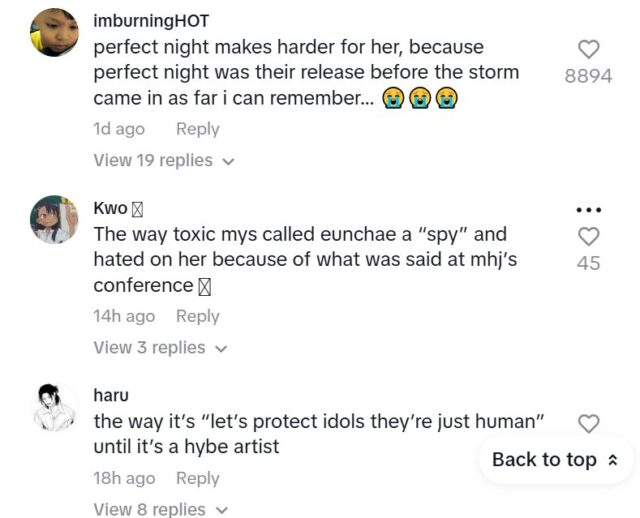Expand View 19 replies
640x518 pixels.
(x=163, y=160)
